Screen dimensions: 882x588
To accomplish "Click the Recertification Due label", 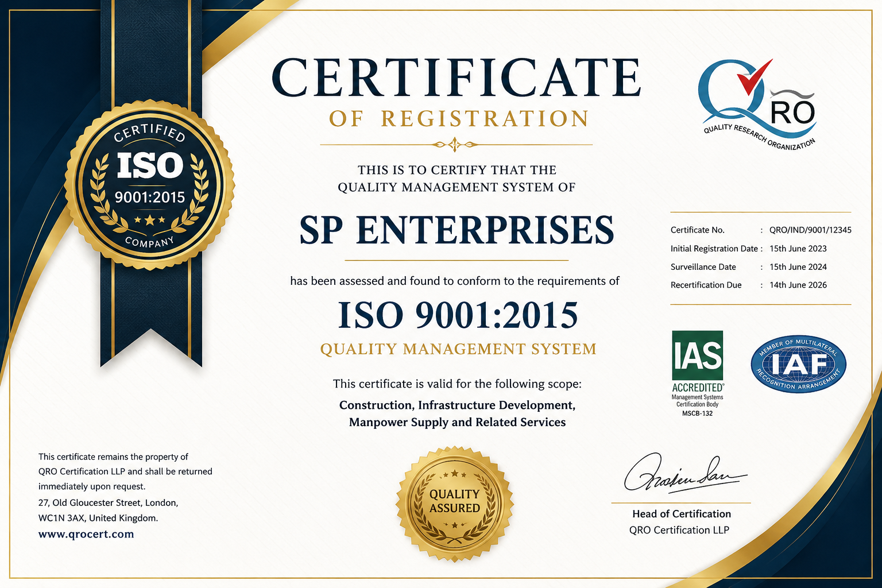I will 706,285.
